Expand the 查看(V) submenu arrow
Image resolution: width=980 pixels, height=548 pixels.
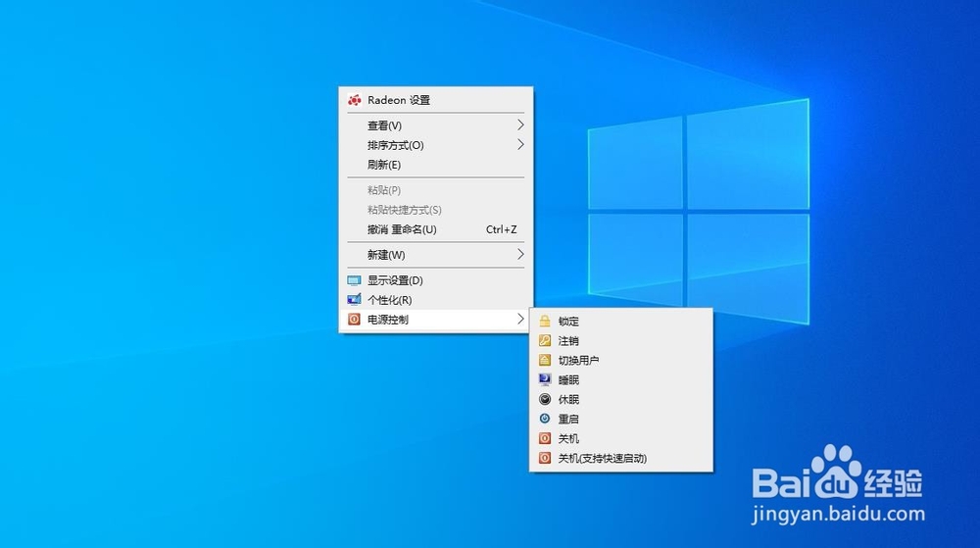(x=520, y=125)
